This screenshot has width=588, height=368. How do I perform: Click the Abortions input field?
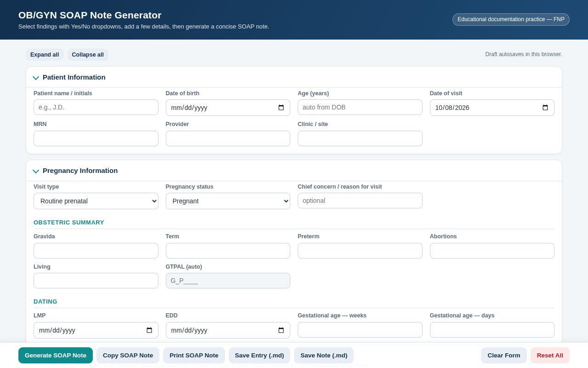[x=492, y=251]
